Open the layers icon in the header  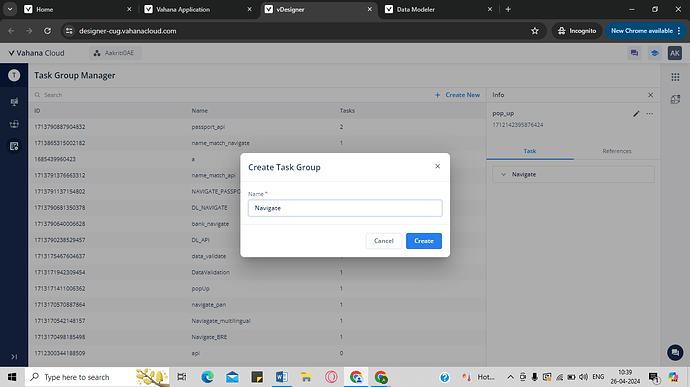click(x=654, y=53)
